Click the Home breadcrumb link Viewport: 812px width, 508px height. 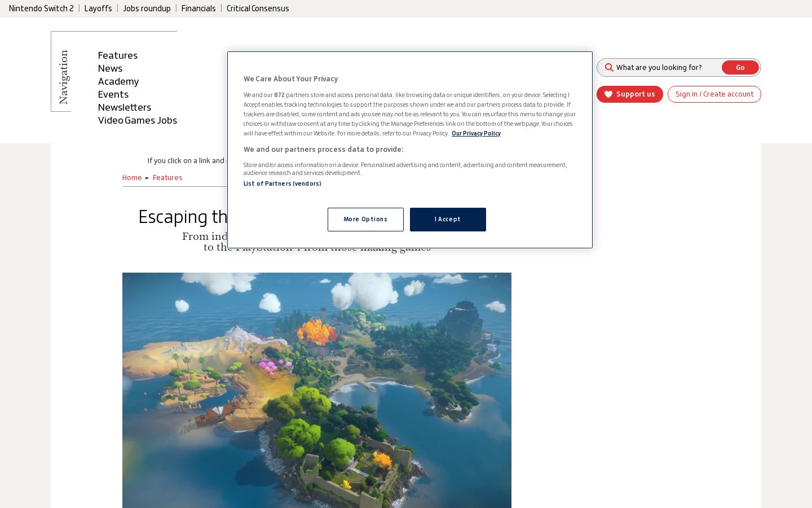pyautogui.click(x=132, y=178)
